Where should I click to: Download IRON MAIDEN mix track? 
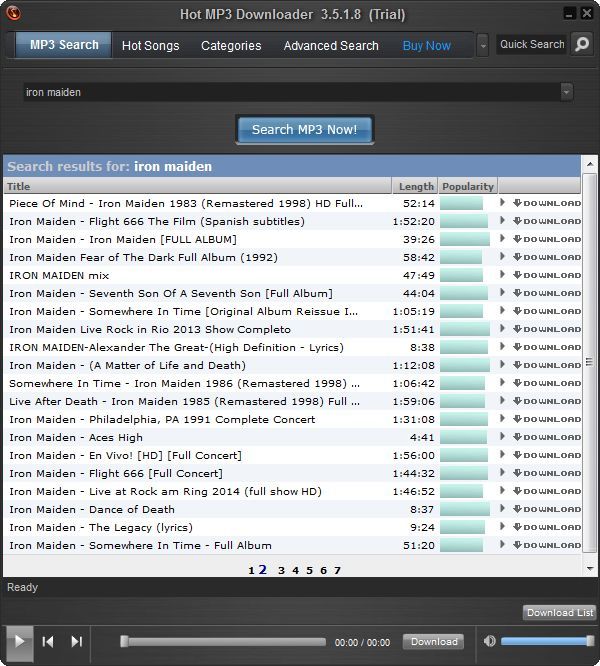(x=546, y=275)
